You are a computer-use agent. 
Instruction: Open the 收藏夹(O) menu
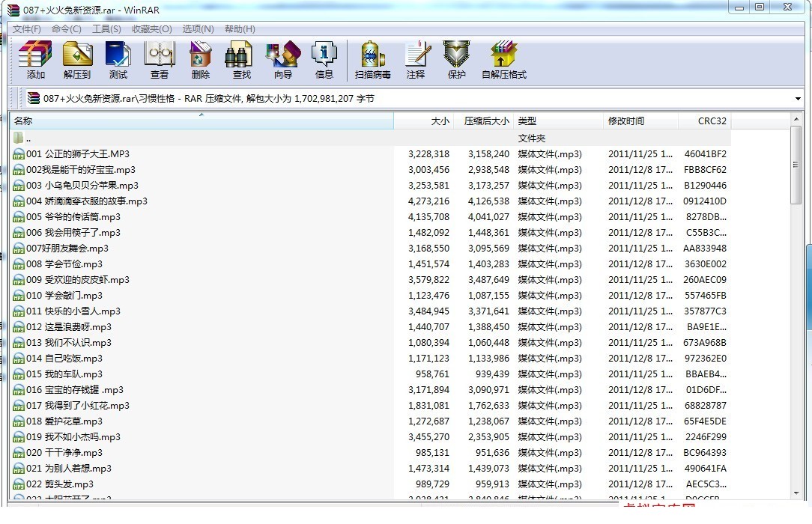pyautogui.click(x=152, y=29)
